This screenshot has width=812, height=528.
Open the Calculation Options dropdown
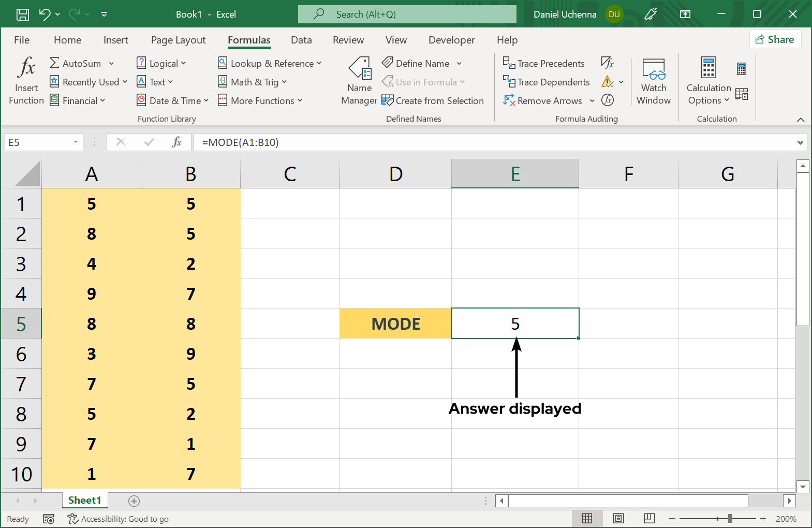(x=708, y=94)
